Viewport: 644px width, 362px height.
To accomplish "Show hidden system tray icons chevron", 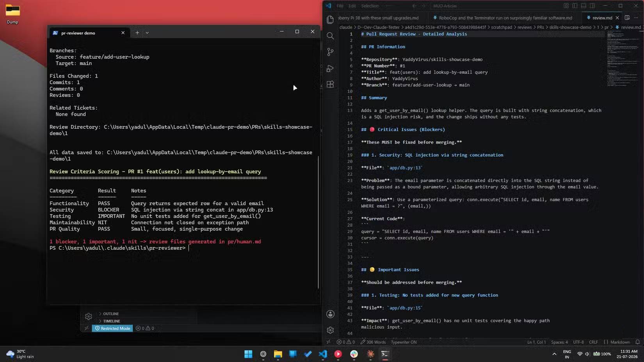I will (x=554, y=354).
